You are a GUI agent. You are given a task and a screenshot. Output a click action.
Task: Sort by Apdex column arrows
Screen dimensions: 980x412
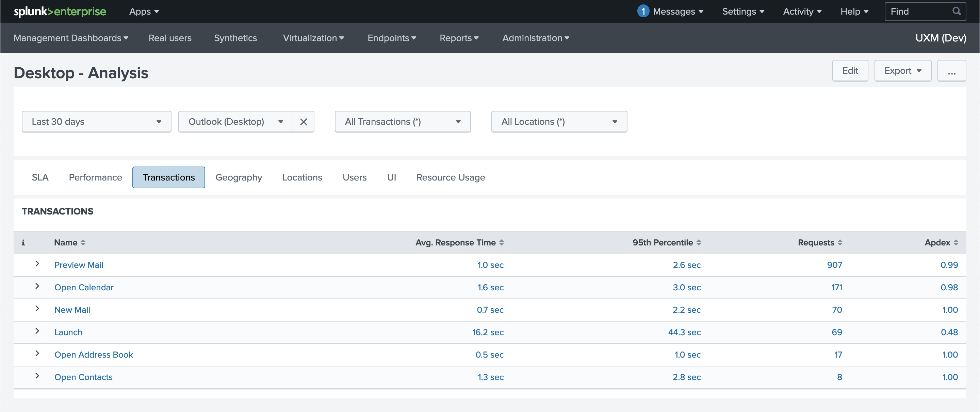point(955,242)
